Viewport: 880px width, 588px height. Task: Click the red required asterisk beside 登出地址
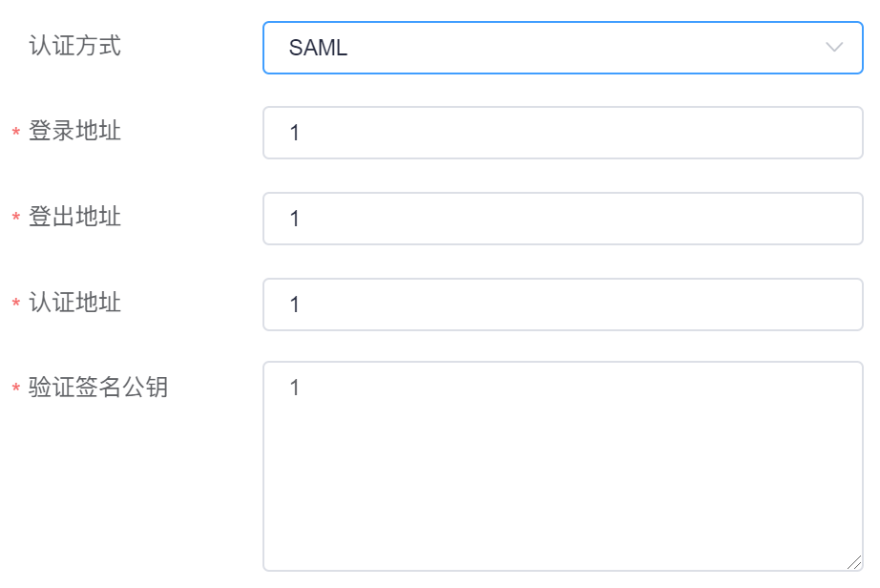tap(16, 219)
